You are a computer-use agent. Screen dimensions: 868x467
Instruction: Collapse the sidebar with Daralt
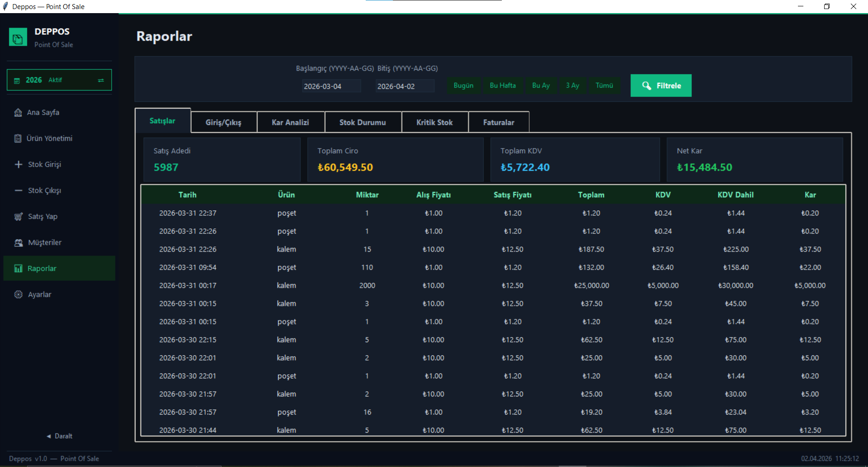59,436
